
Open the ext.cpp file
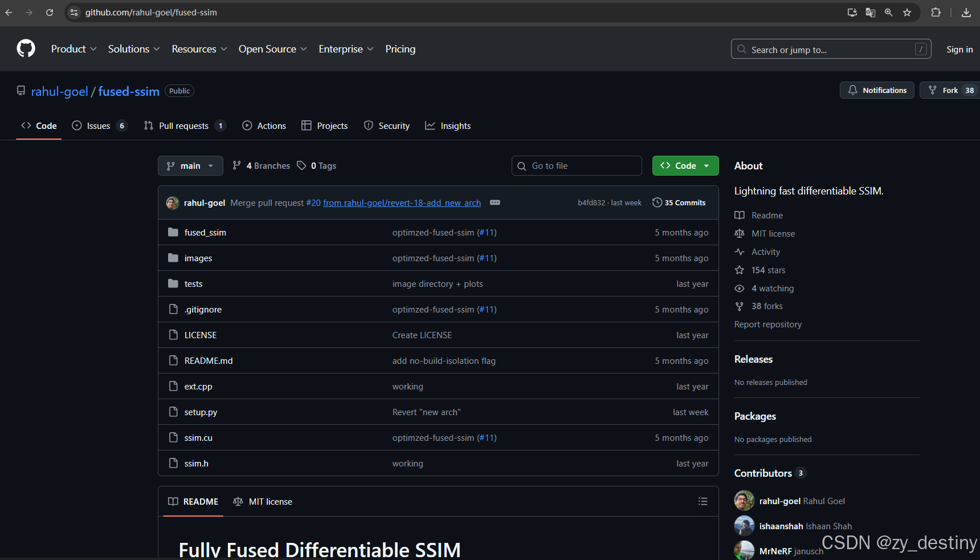(198, 386)
